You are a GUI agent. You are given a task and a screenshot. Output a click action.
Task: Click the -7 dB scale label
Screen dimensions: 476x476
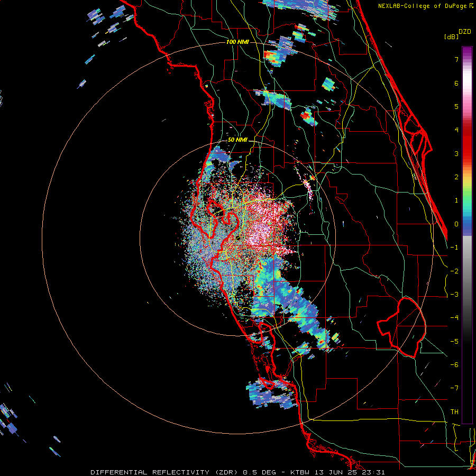(x=454, y=388)
